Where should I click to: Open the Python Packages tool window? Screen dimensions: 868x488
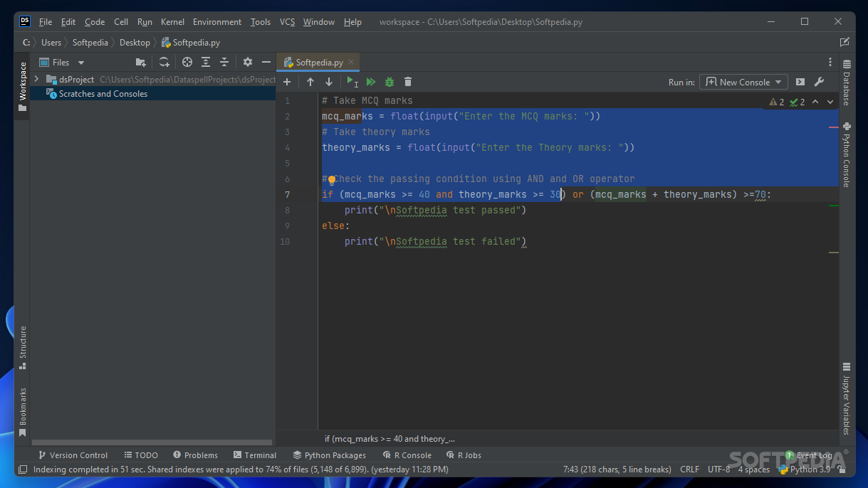pos(329,455)
